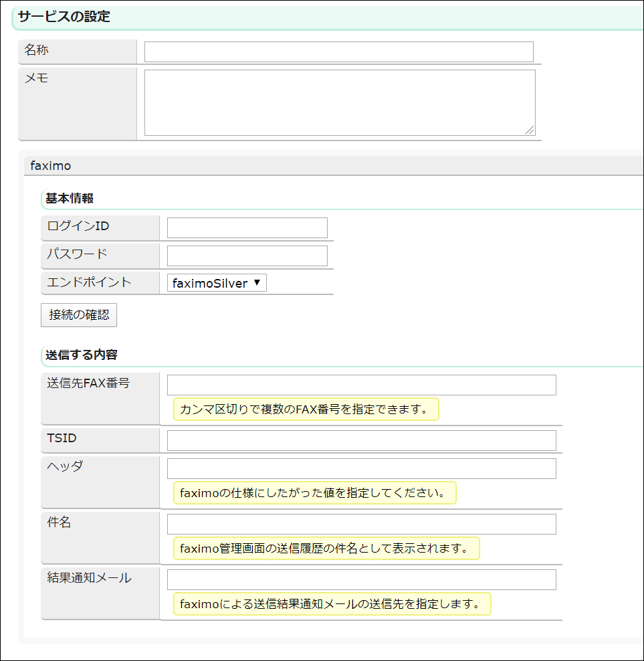Click the ログインID input box

[247, 227]
